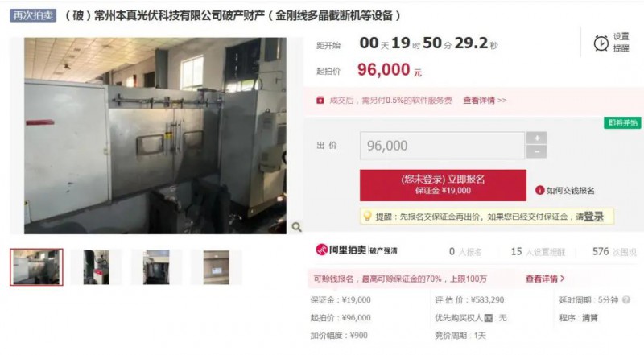The height and width of the screenshot is (355, 644).
Task: Click the icon next to 优先购买权人
Action: pyautogui.click(x=489, y=318)
